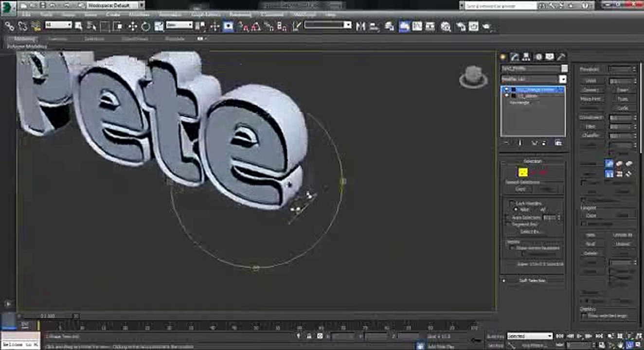Click the Copy named selection button
Screen dimensions: 644x350
520,189
